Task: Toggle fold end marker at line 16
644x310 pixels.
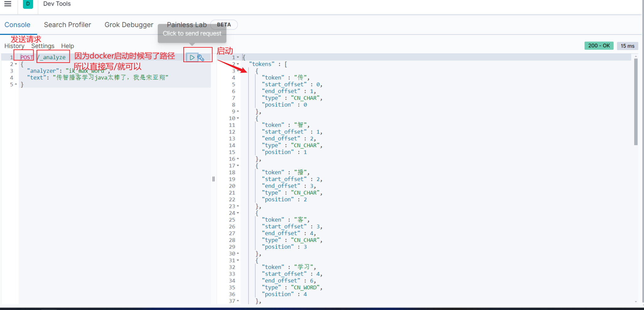Action: [x=238, y=159]
